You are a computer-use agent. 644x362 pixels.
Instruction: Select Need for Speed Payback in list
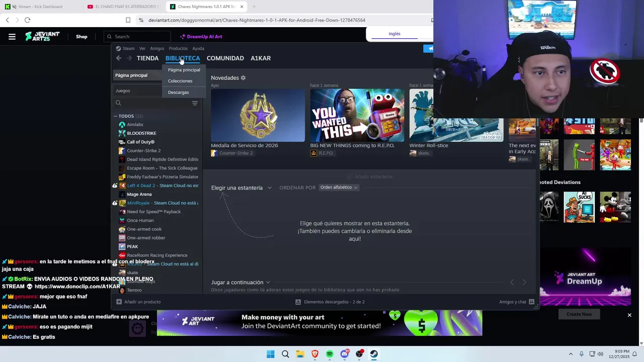coord(153,212)
